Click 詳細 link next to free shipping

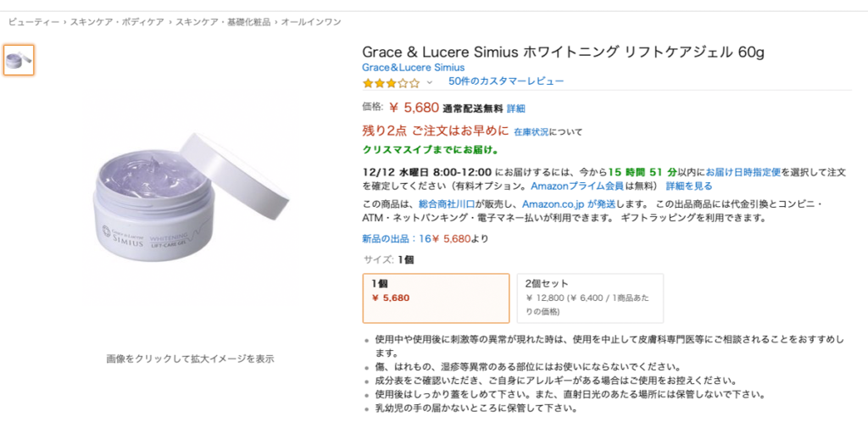click(516, 108)
